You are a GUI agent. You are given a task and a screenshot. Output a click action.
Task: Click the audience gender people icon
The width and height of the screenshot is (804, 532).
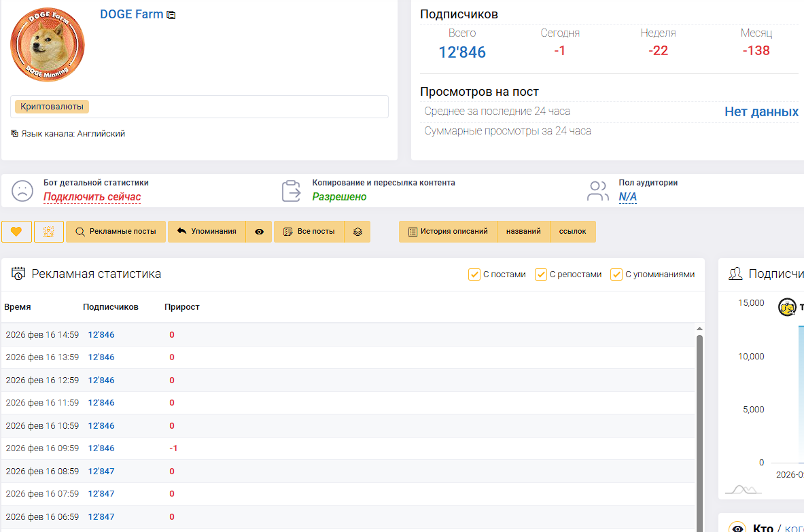[x=598, y=191]
